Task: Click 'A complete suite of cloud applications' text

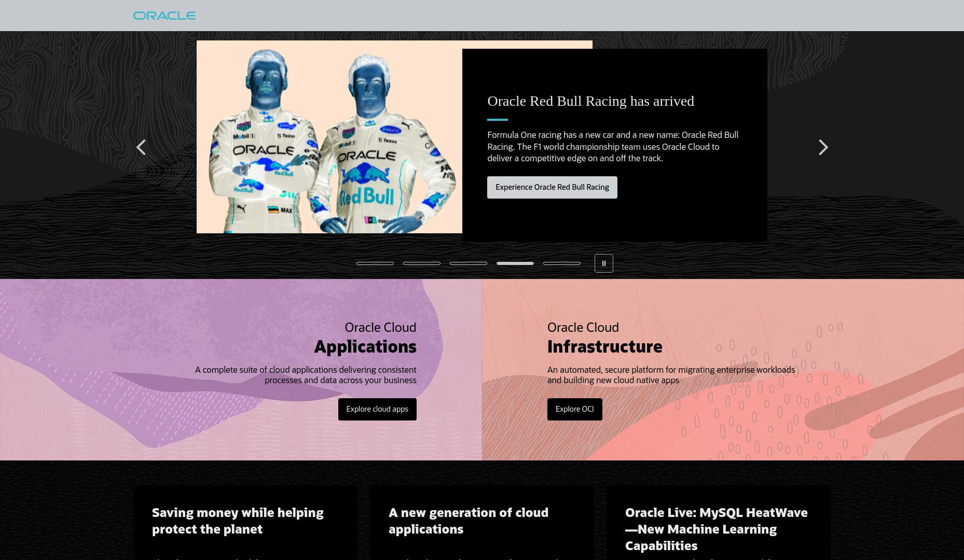Action: coord(306,375)
